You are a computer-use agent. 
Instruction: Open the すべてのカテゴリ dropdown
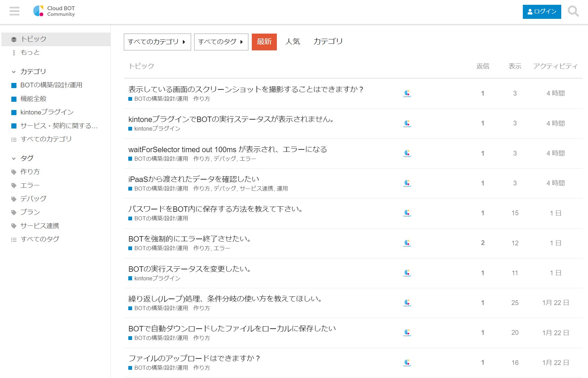coord(157,42)
